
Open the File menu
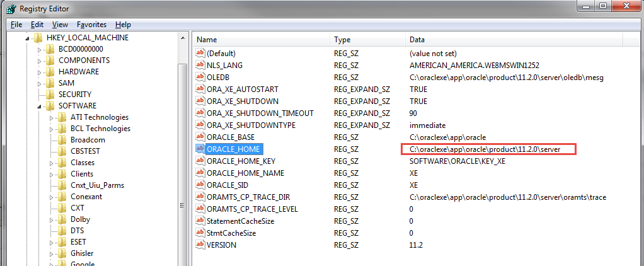tap(16, 25)
